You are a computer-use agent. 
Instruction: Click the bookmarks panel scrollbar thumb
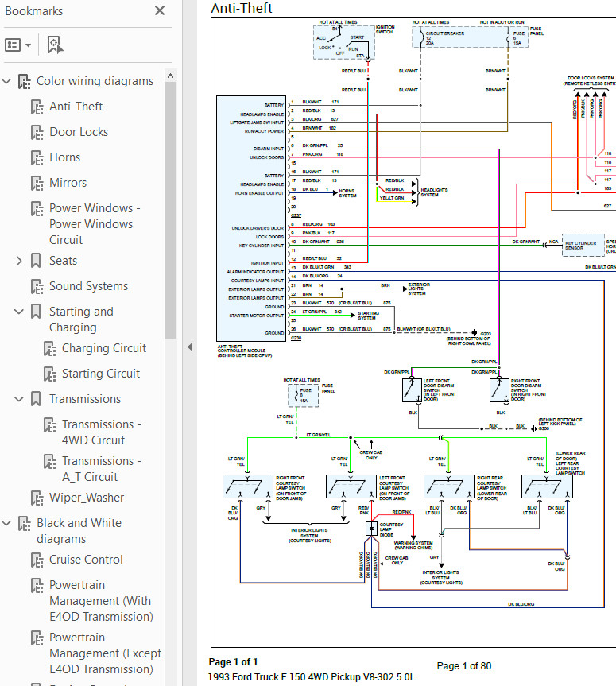pos(171,210)
